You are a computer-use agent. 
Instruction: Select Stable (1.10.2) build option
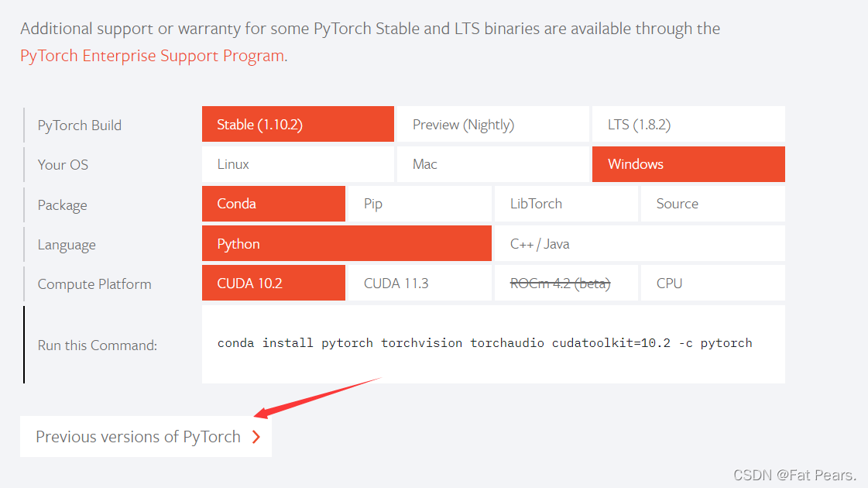point(298,124)
